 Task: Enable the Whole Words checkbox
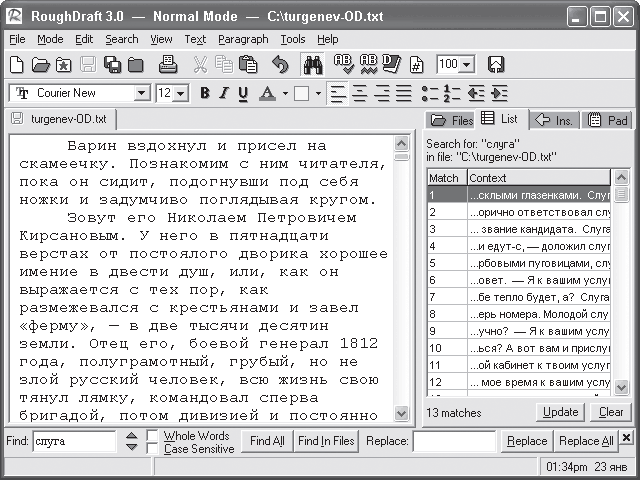point(152,435)
